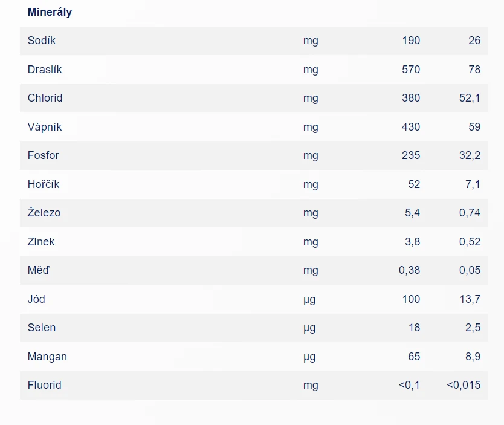Click the Měď value 0,05
This screenshot has height=425, width=504.
pyautogui.click(x=470, y=270)
